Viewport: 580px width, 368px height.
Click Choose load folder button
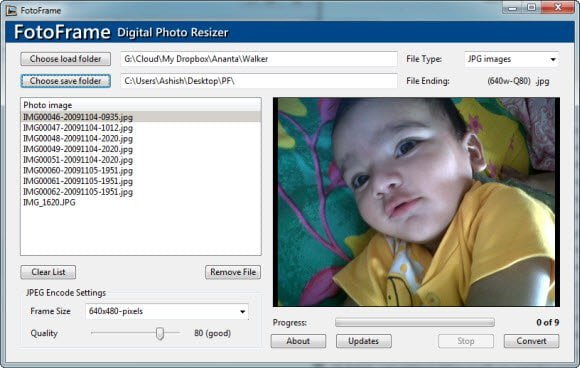click(x=65, y=59)
